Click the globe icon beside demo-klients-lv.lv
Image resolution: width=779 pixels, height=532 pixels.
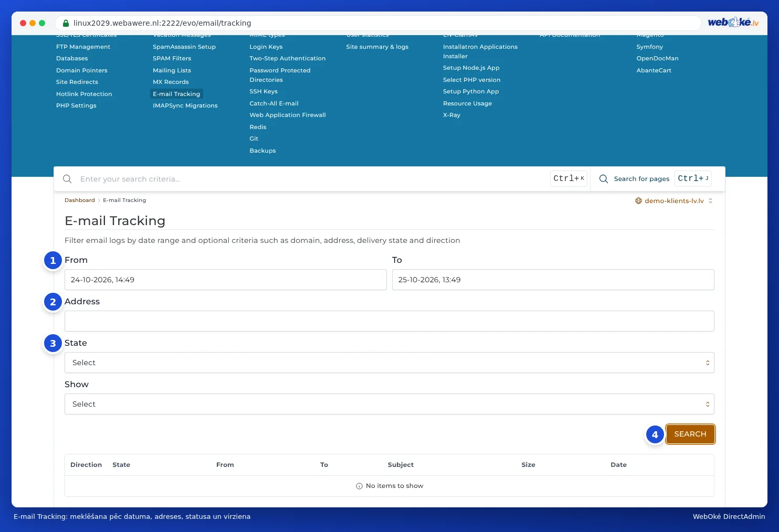[638, 200]
